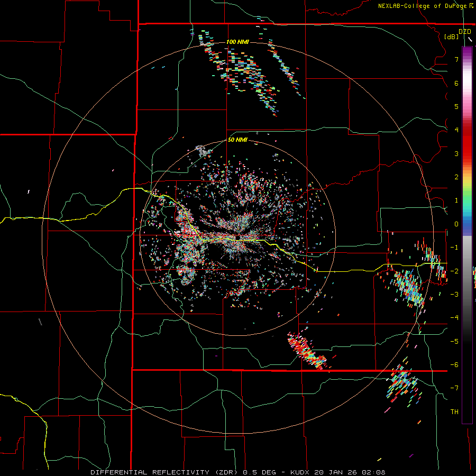Click the TH label below the scale

click(x=454, y=412)
